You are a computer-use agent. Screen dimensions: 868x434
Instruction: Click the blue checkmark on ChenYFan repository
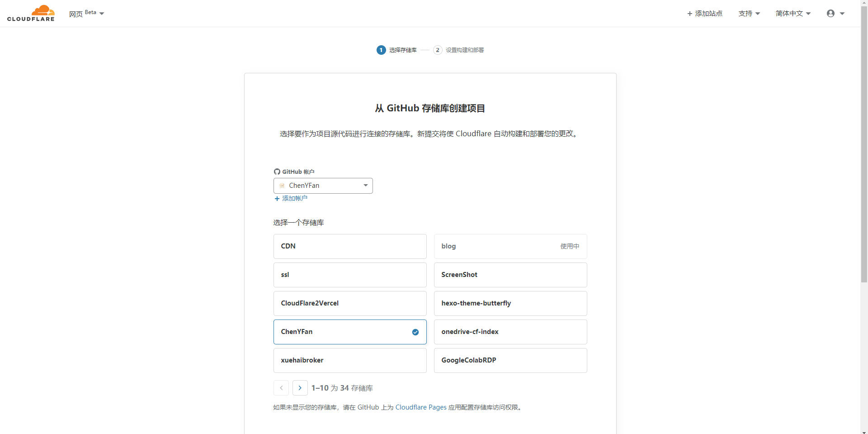point(415,332)
